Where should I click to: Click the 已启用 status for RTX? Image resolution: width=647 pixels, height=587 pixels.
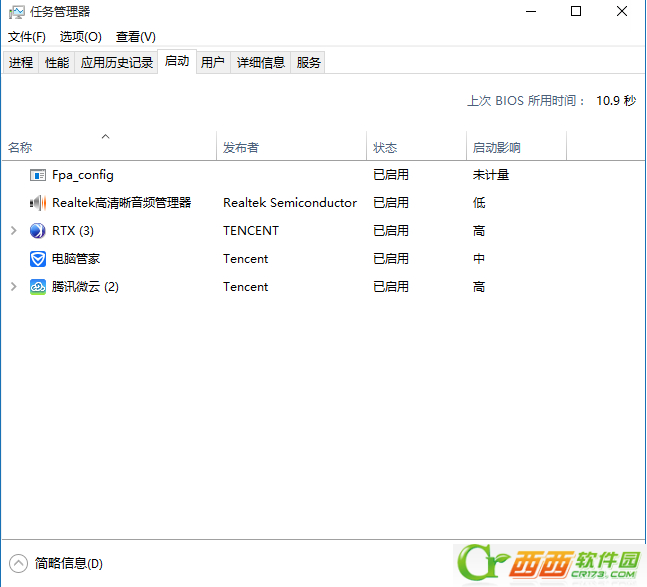click(x=391, y=231)
